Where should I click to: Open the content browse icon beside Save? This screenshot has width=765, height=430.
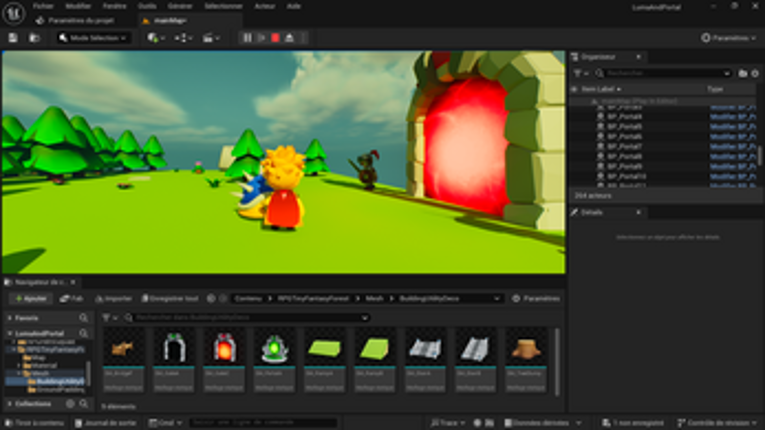tap(34, 38)
